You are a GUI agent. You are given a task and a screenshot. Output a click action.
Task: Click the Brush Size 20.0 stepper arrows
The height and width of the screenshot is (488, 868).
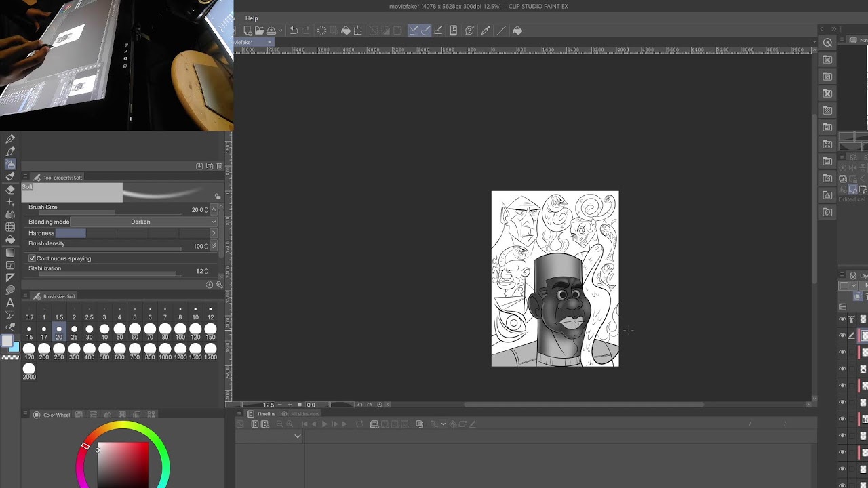click(206, 210)
